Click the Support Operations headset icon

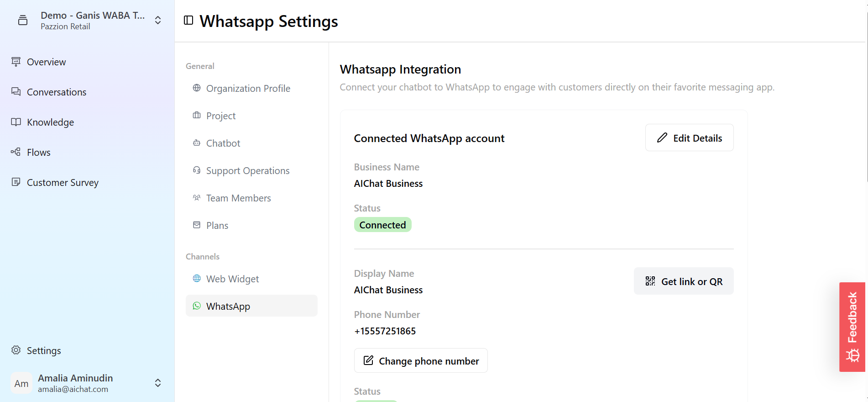coord(197,170)
